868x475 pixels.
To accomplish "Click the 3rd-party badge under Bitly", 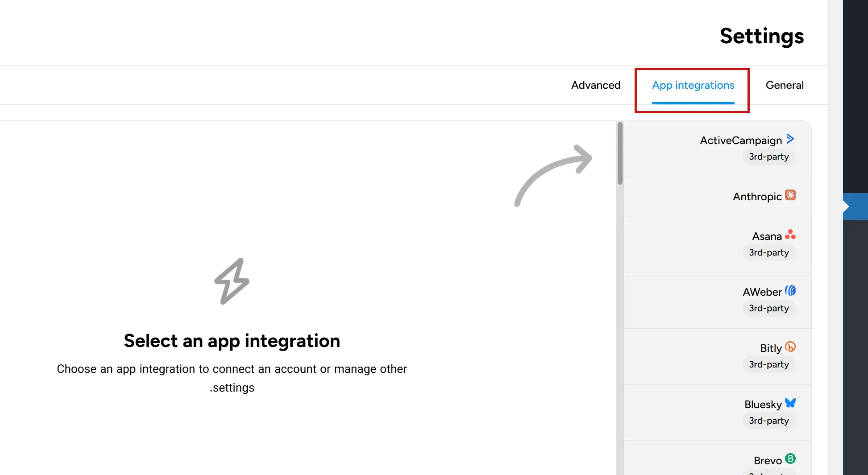I will tap(768, 364).
